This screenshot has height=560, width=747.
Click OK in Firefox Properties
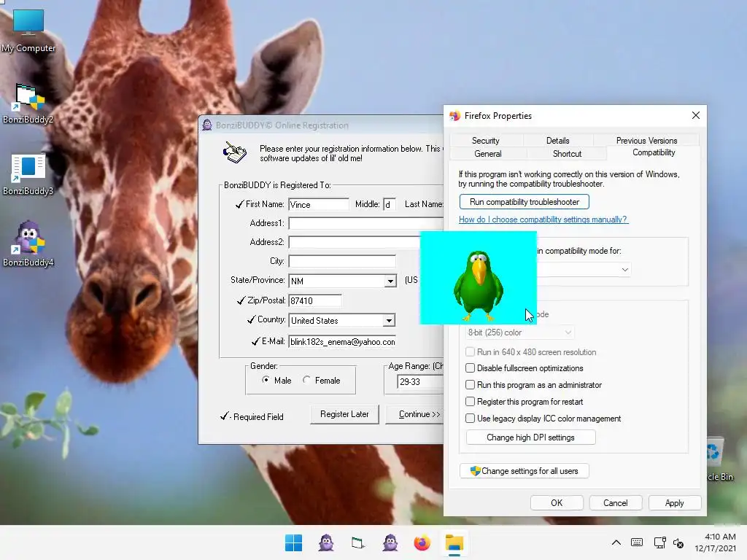point(557,503)
